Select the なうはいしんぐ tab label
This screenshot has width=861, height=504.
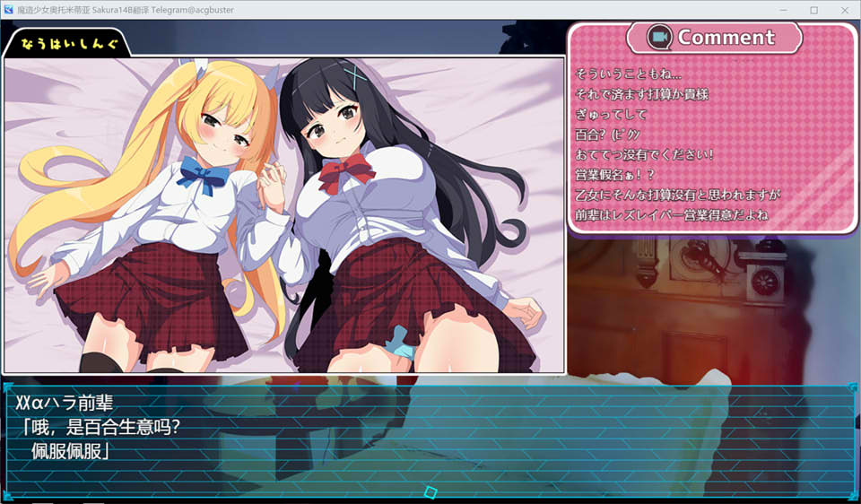coord(69,44)
